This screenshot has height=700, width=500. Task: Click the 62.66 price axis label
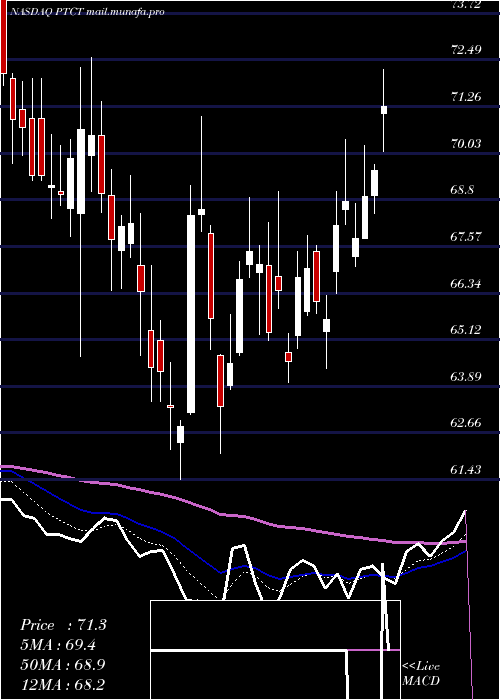click(x=466, y=422)
